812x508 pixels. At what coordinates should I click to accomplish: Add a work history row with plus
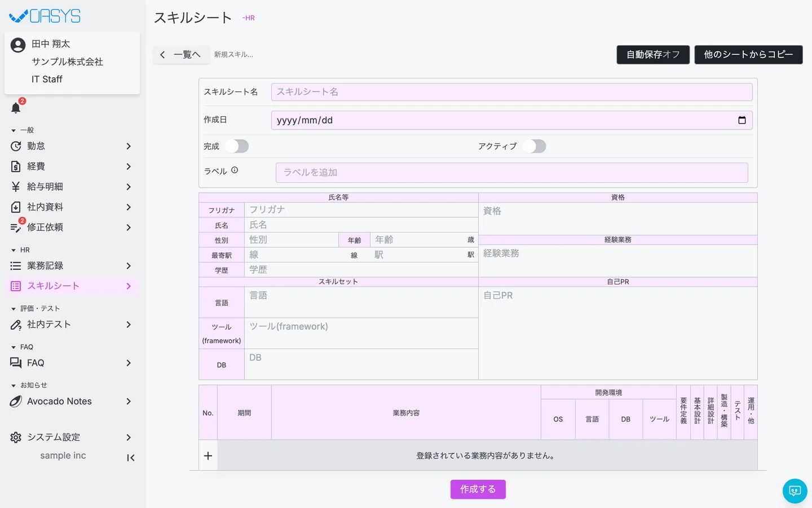coord(208,456)
